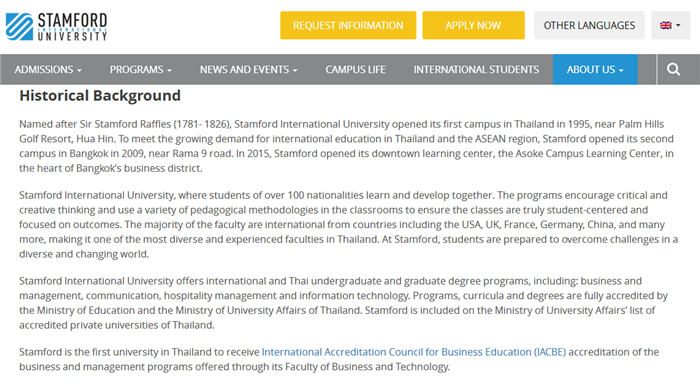This screenshot has height=389, width=700.
Task: Click the Stamford University logo
Action: pos(56,26)
